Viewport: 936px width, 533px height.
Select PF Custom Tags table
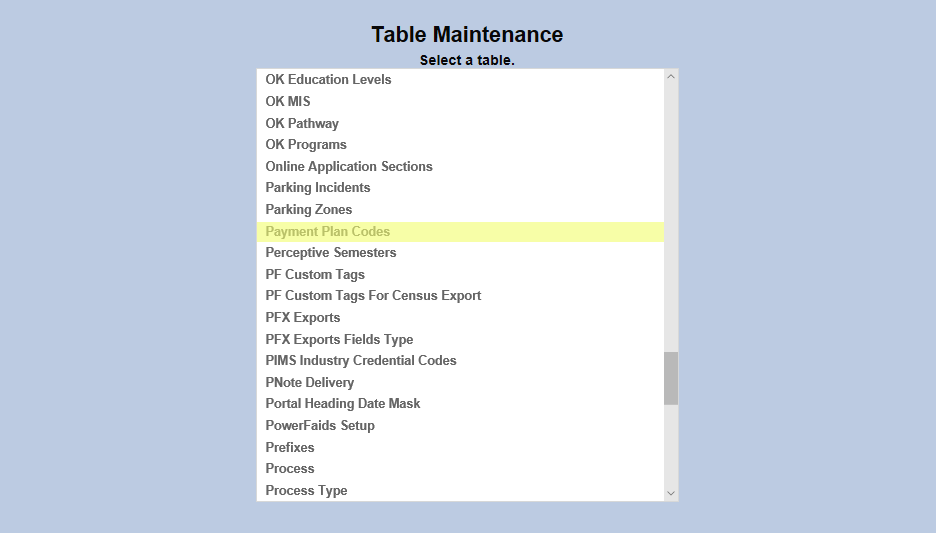click(x=315, y=274)
